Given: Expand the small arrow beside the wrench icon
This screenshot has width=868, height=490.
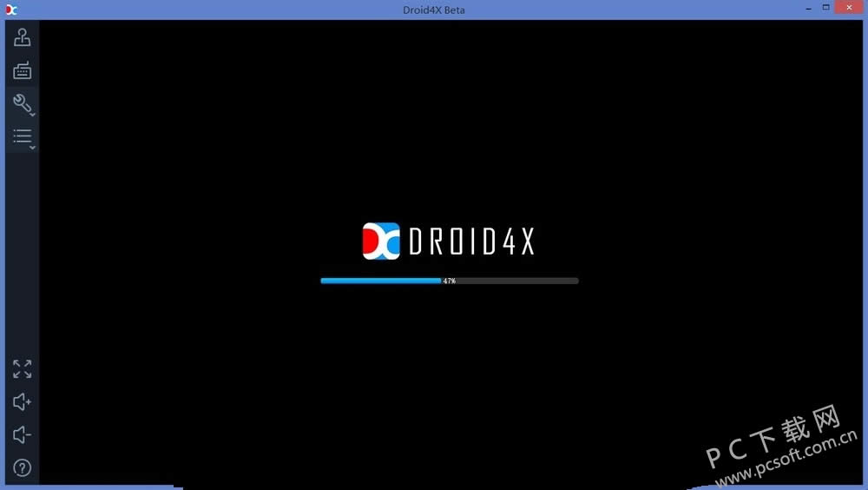Looking at the screenshot, I should pos(33,114).
